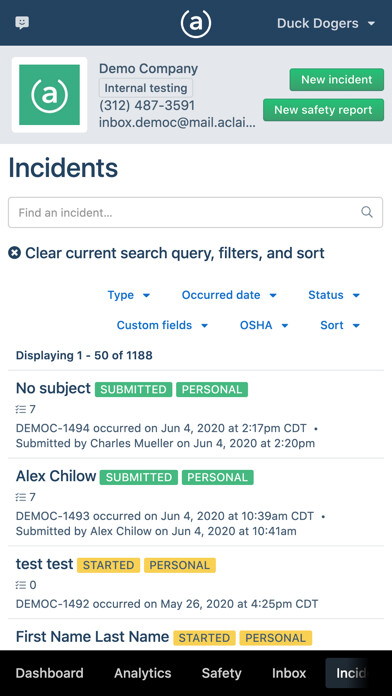Open the Status filter dropdown
This screenshot has height=696, width=392.
pos(334,295)
